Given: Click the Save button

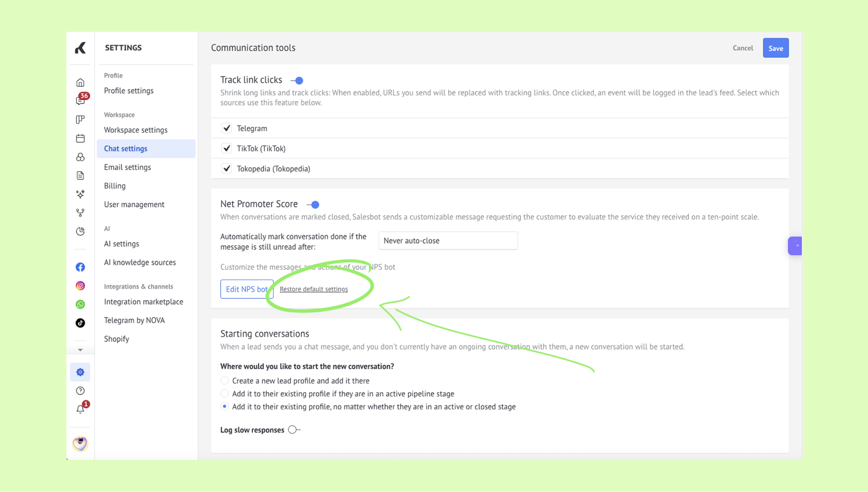Looking at the screenshot, I should (776, 48).
